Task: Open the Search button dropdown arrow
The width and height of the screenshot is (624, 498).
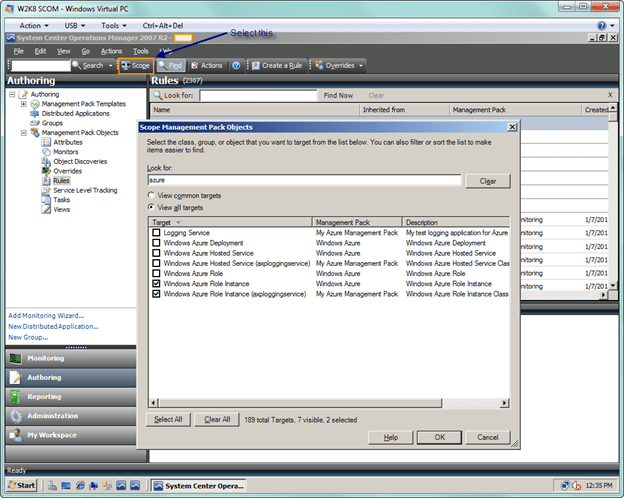Action: pyautogui.click(x=110, y=66)
